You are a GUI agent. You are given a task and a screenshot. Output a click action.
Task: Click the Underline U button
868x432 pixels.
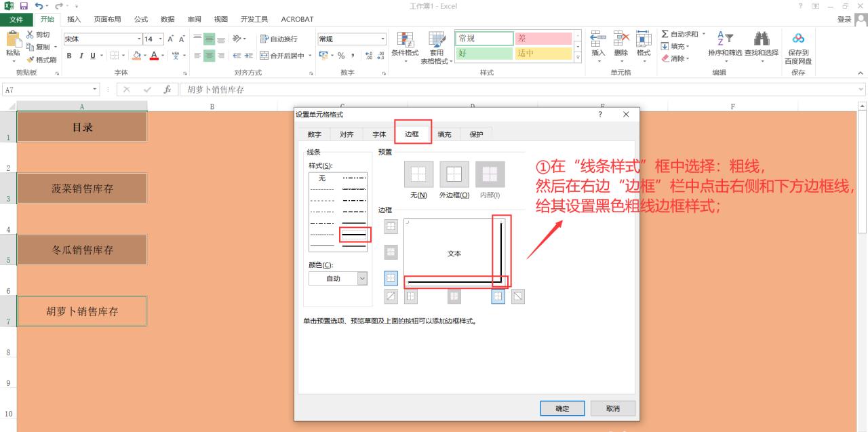[x=92, y=56]
